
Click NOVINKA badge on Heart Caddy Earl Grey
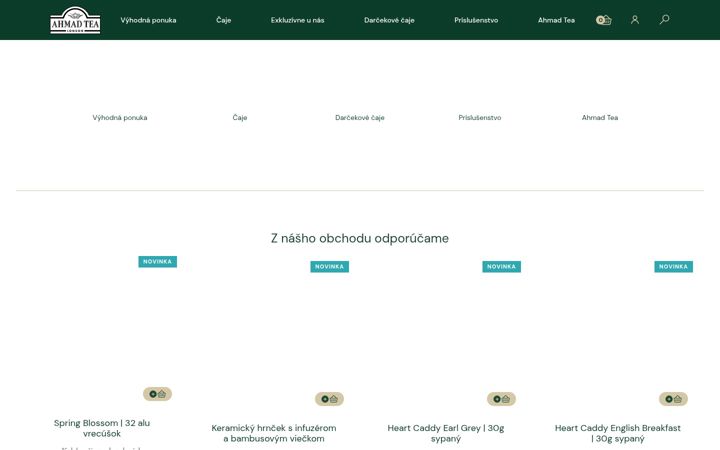[x=501, y=267]
